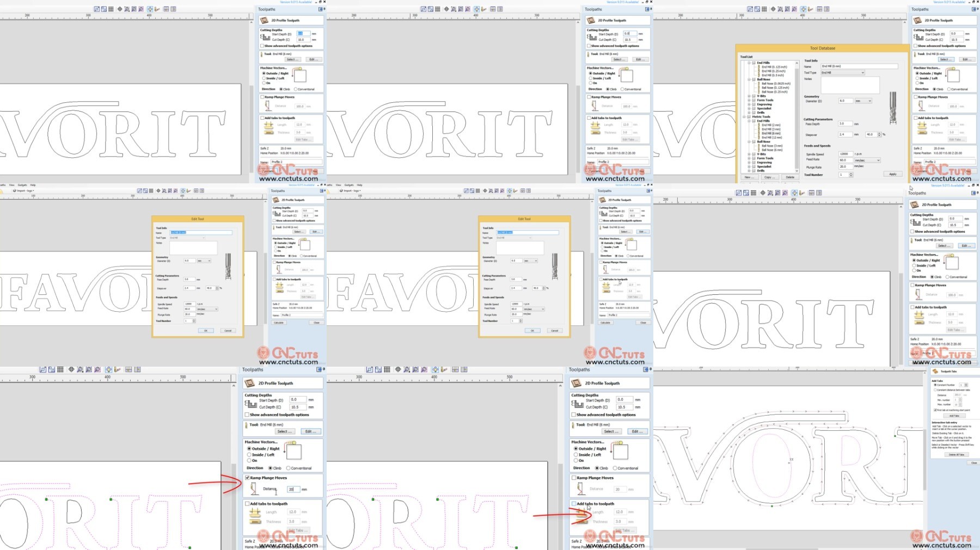Select pan icon in toolbar of ramp-checked window
980x550 pixels.
pos(71,370)
